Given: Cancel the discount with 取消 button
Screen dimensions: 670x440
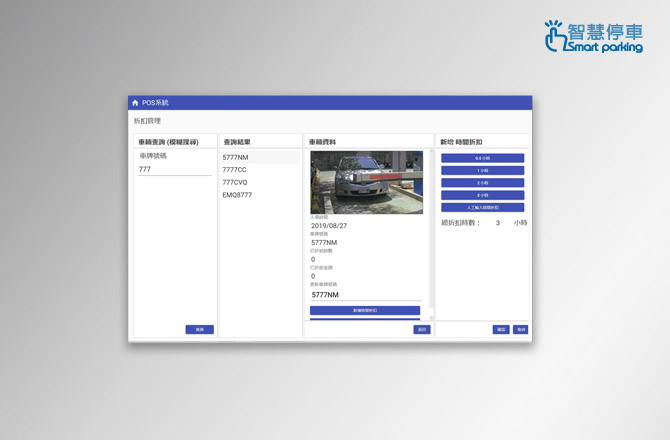Looking at the screenshot, I should [520, 329].
